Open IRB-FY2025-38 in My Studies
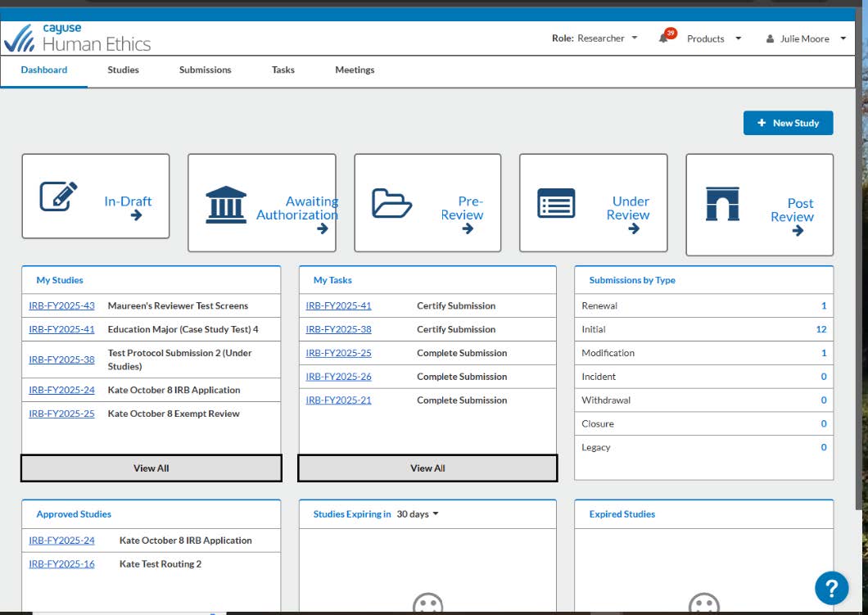Screen dimensions: 868x615 click(x=62, y=360)
